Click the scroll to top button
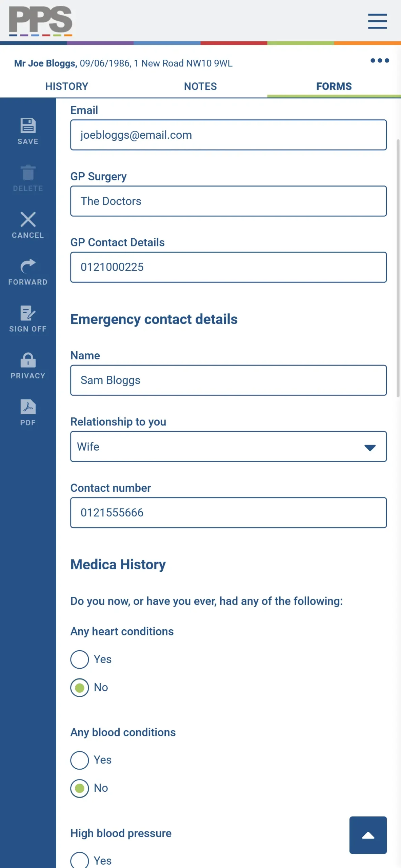 (x=368, y=835)
